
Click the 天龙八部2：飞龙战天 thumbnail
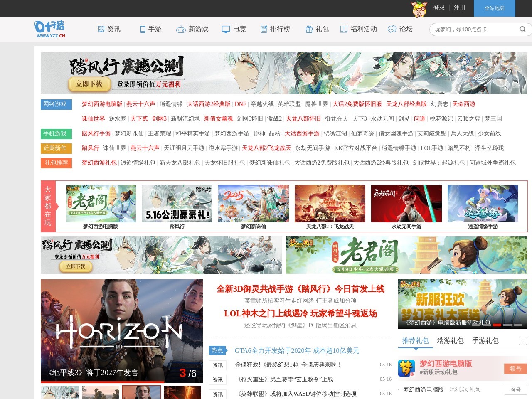(x=330, y=204)
